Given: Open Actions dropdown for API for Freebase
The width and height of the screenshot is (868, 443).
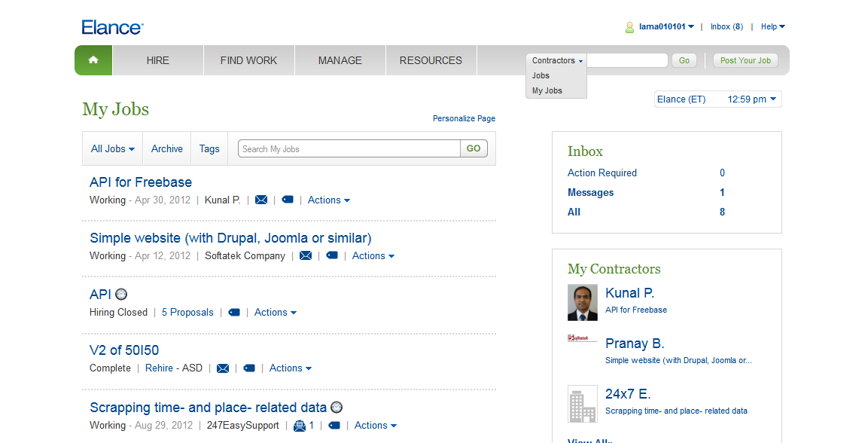Looking at the screenshot, I should tap(329, 200).
